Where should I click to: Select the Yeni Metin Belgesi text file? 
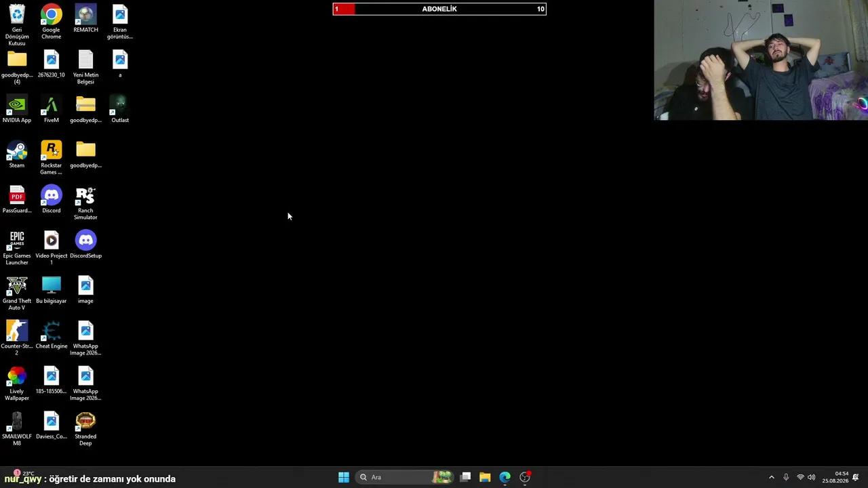coord(85,67)
